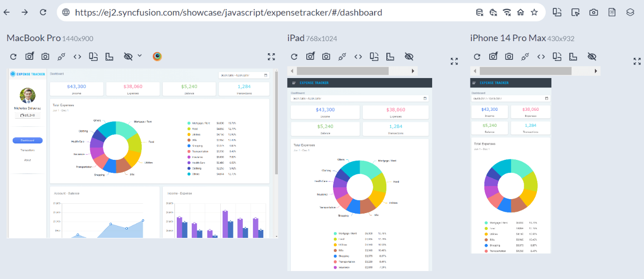Open About in the MacBook sidebar menu
This screenshot has width=644, height=279.
(x=28, y=160)
